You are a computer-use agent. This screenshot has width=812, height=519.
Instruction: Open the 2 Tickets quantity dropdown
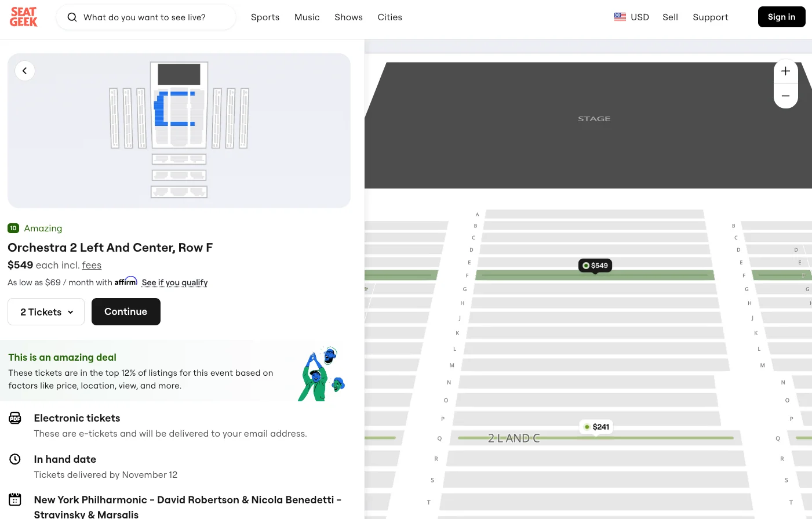pos(46,312)
